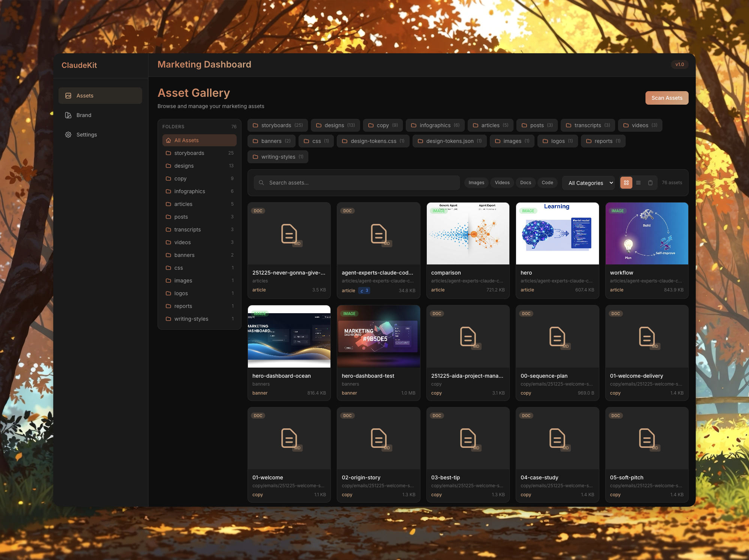Toggle the Images filter pill
The image size is (749, 560).
click(x=476, y=183)
